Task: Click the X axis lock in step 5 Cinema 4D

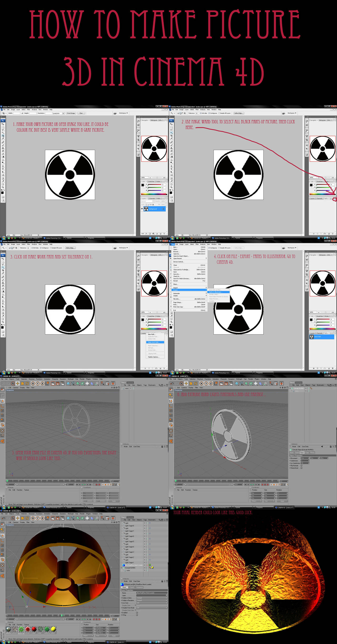Action: coord(33,383)
